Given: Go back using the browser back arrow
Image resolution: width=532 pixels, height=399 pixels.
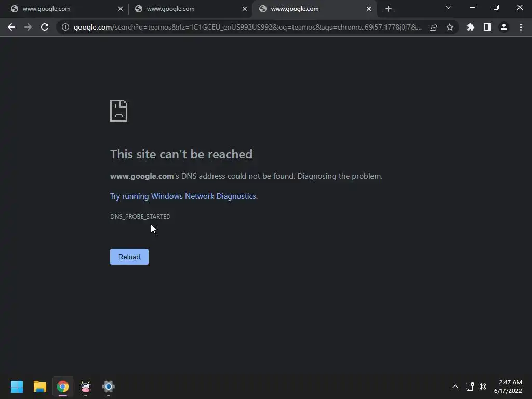Looking at the screenshot, I should 11,27.
